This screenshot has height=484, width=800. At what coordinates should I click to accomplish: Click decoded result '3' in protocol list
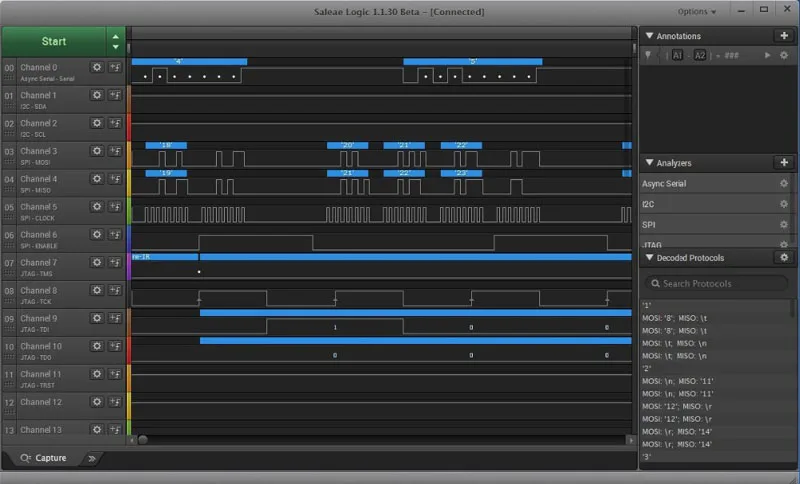click(646, 456)
